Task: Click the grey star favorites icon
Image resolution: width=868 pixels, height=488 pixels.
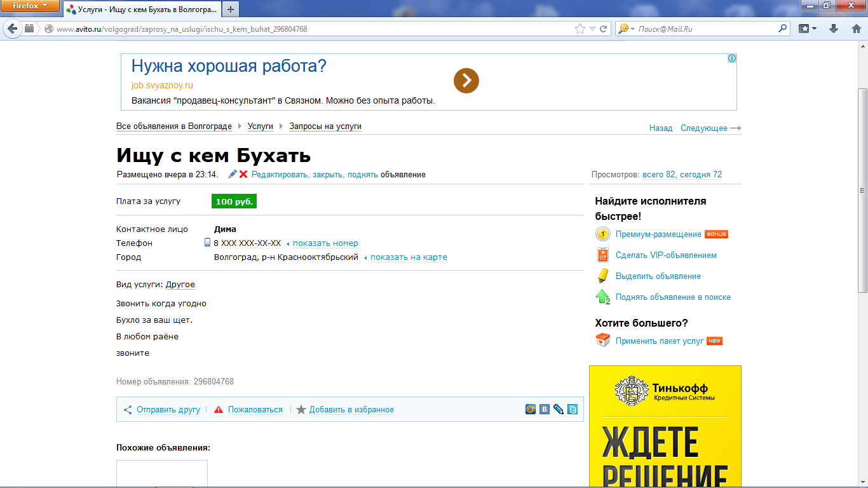Action: tap(301, 410)
